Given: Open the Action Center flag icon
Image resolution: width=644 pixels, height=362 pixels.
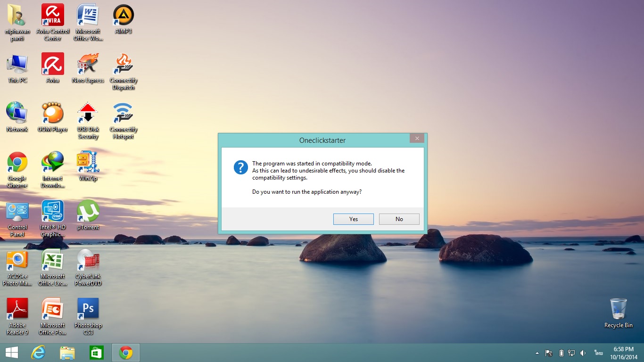Looking at the screenshot, I should pyautogui.click(x=549, y=353).
